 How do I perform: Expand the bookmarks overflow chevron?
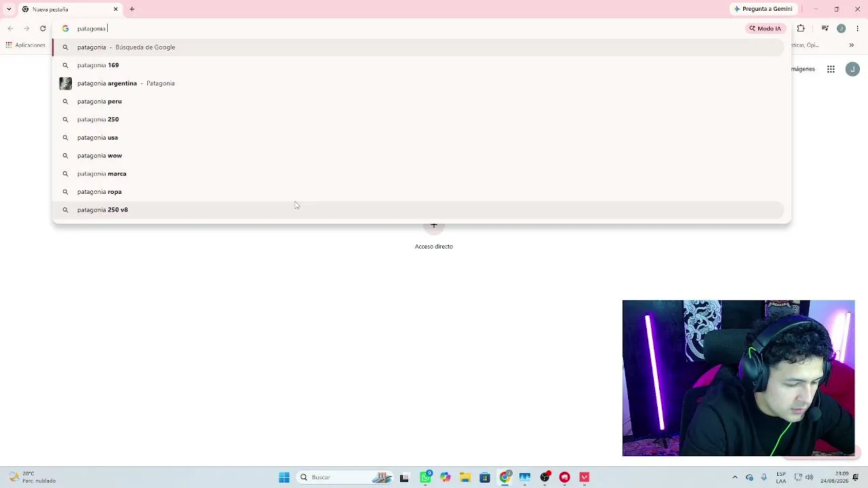click(852, 45)
